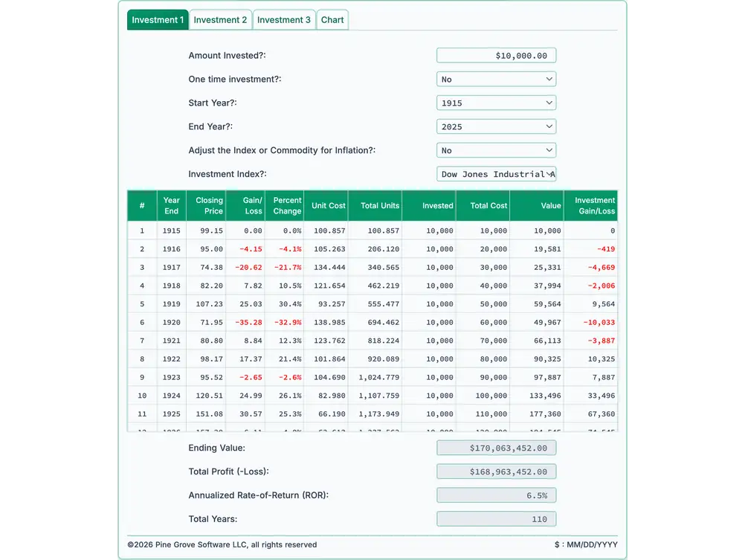Click the Value column header
This screenshot has height=560, width=745.
(x=537, y=206)
